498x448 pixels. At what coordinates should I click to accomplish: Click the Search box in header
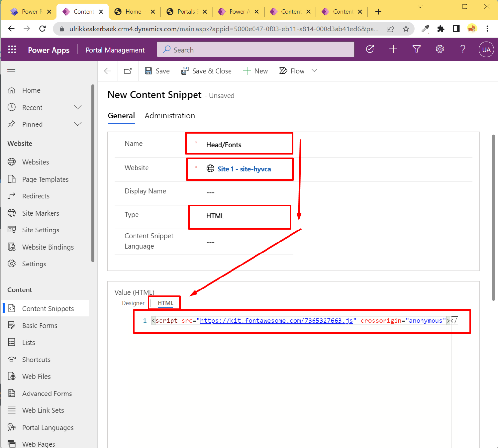click(255, 50)
